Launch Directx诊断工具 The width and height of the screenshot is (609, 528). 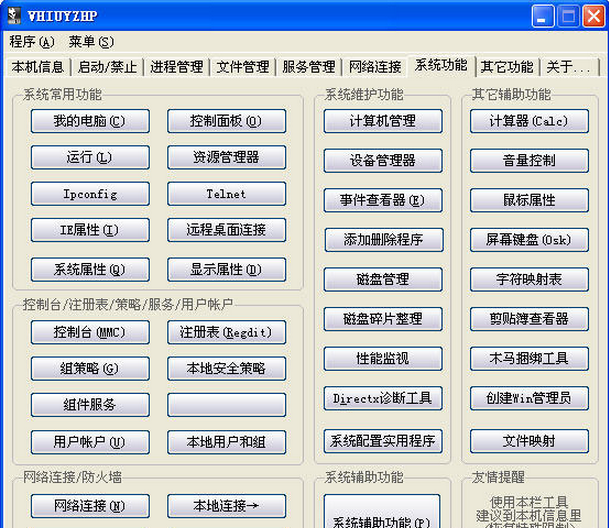tap(383, 398)
